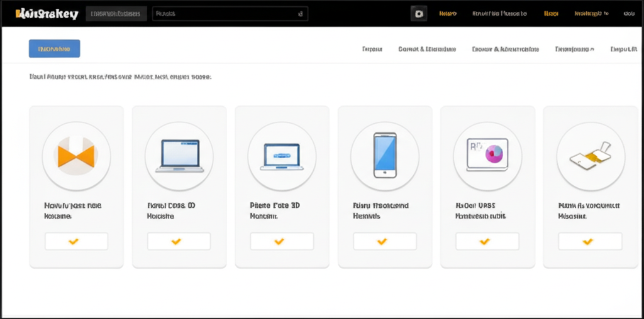Click the camera icon in top bar

click(x=419, y=14)
